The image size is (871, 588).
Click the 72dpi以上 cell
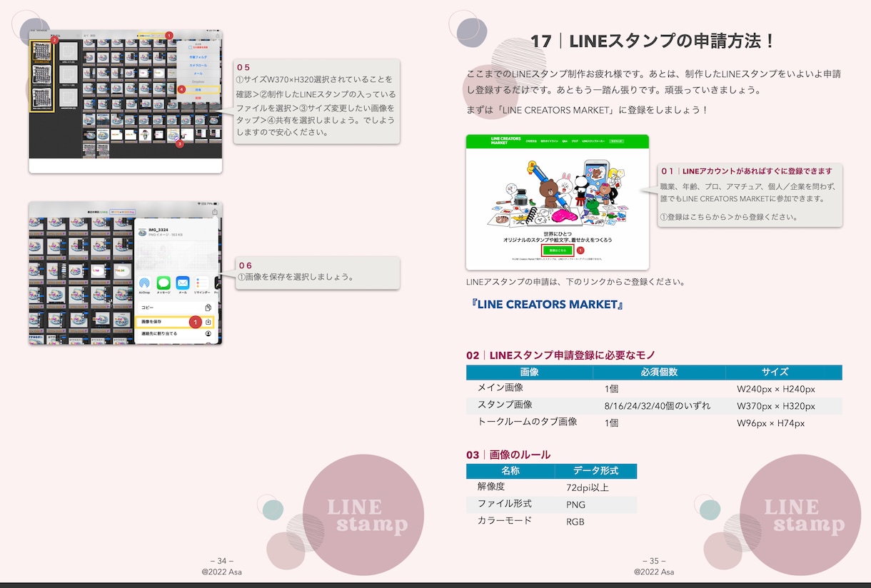pyautogui.click(x=588, y=488)
